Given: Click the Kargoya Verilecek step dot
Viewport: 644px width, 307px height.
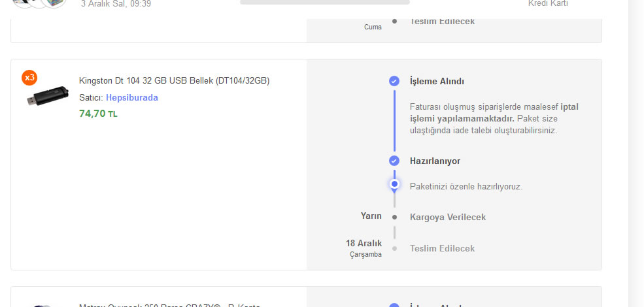Looking at the screenshot, I should click(394, 217).
